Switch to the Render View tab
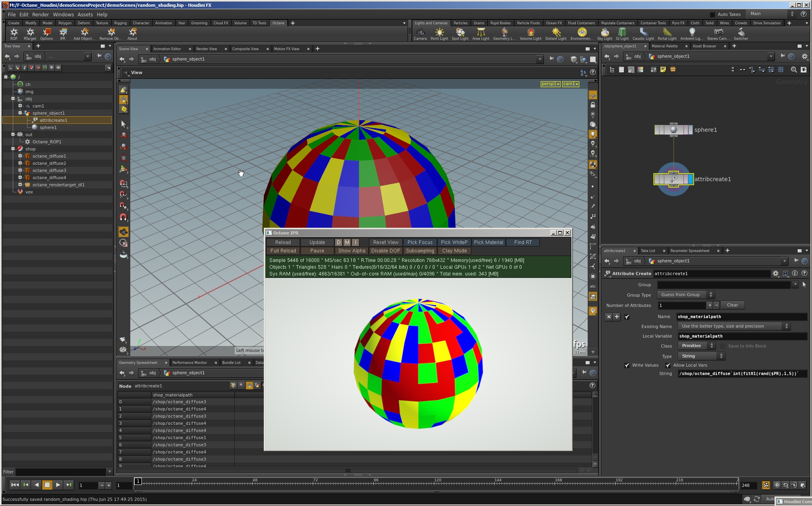 pyautogui.click(x=206, y=49)
